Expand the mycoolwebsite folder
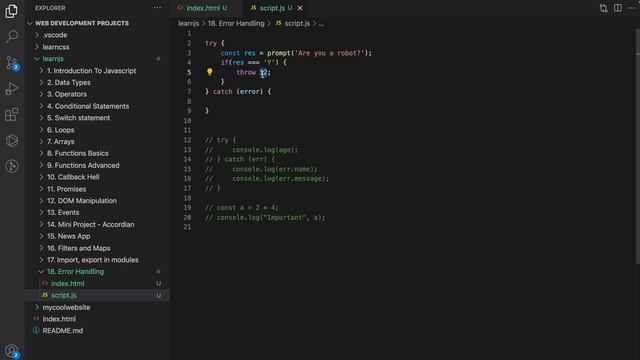 [66, 307]
